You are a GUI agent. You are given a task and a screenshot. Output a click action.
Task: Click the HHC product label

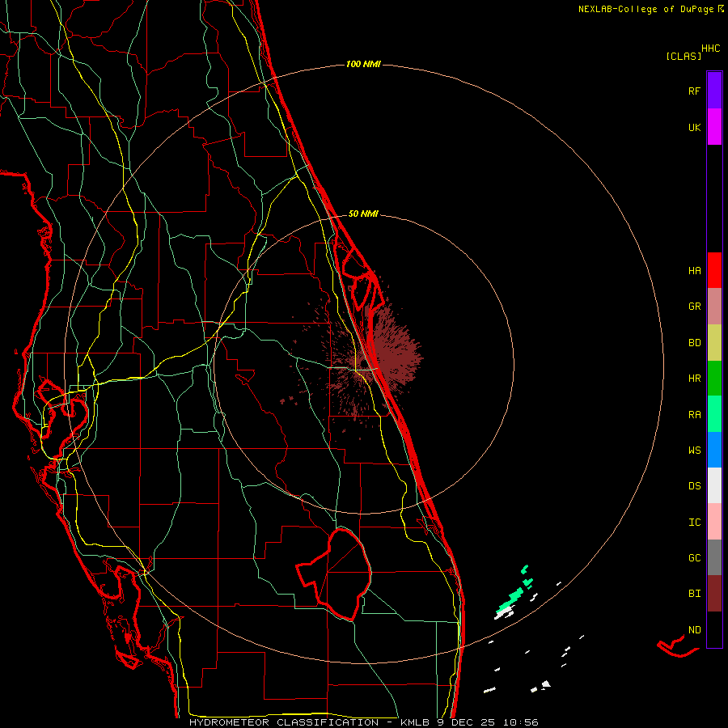pos(710,49)
